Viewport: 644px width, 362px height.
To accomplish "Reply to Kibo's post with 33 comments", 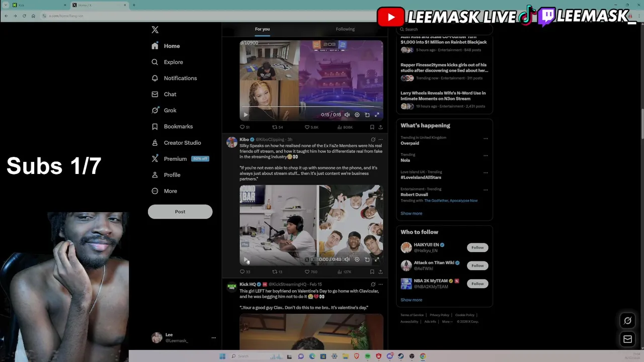I will click(245, 272).
